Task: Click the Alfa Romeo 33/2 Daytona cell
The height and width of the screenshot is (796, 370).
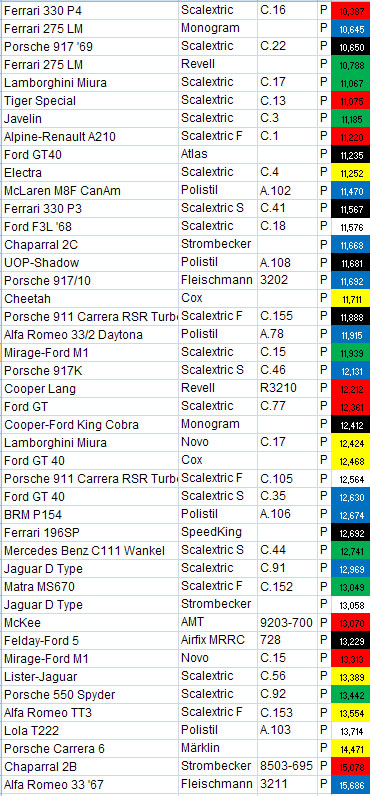Action: point(90,335)
